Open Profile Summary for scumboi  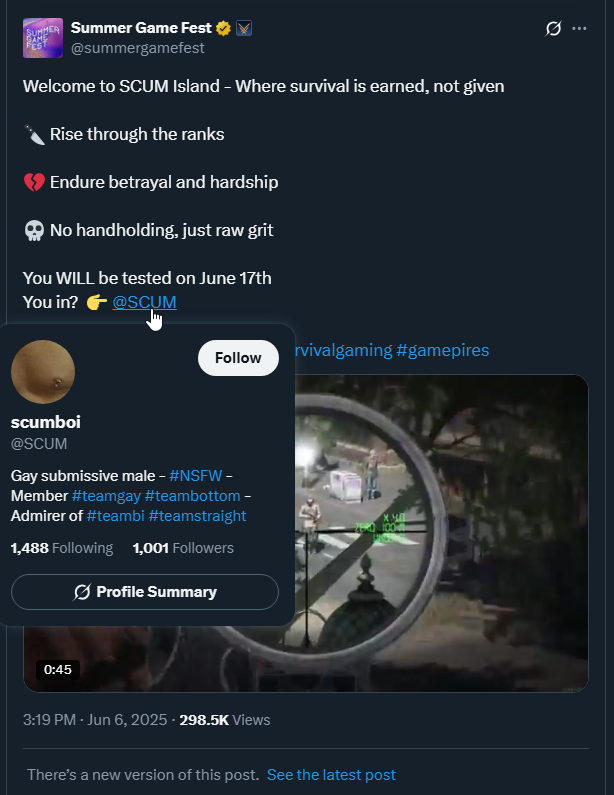tap(145, 592)
